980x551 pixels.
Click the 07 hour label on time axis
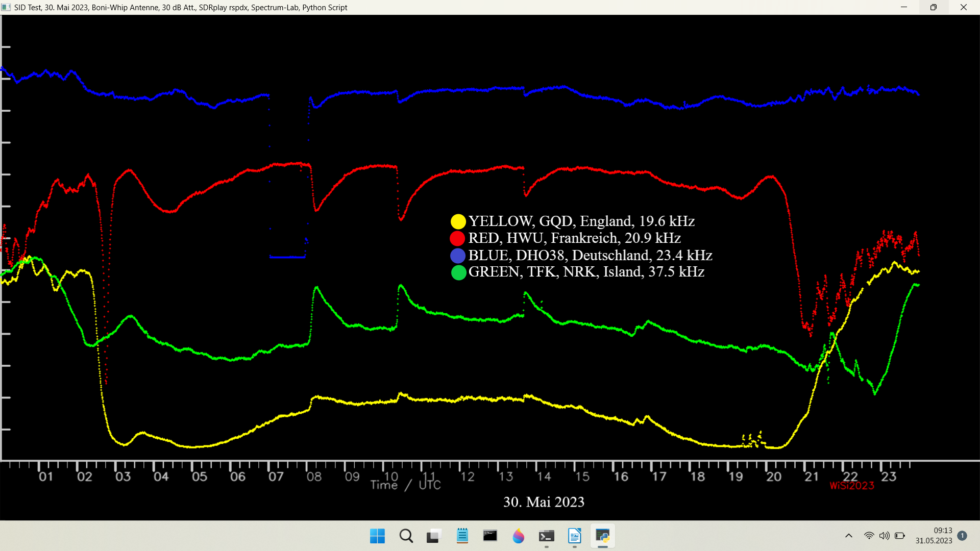(276, 477)
